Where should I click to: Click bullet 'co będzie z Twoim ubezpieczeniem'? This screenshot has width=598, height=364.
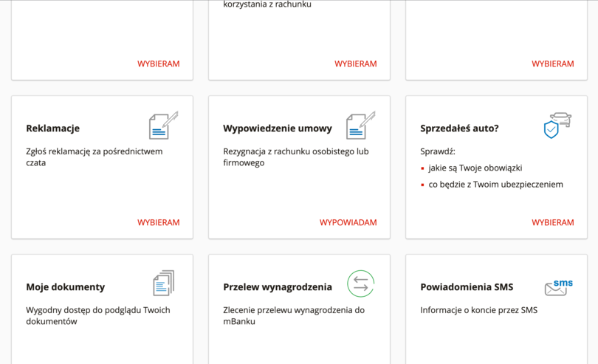pyautogui.click(x=496, y=185)
